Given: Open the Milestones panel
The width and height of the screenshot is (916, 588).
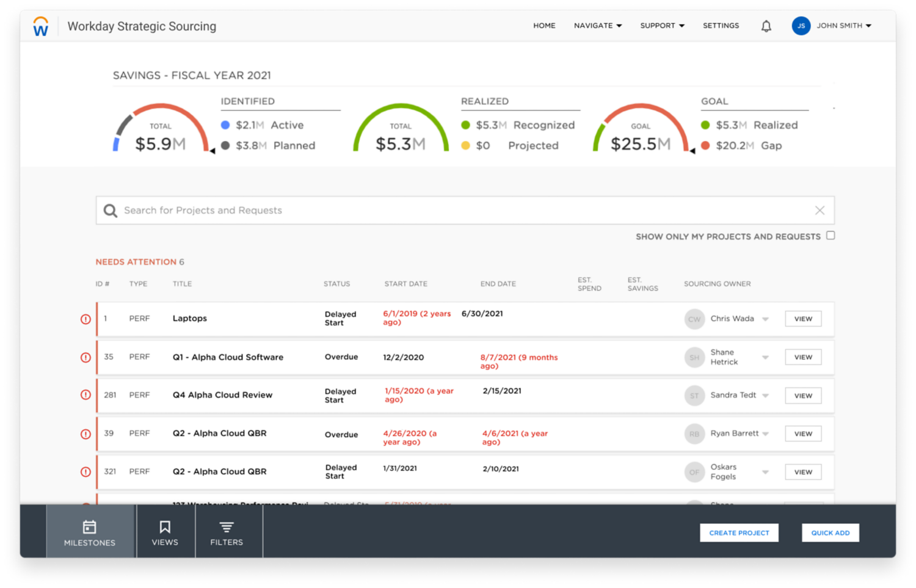Looking at the screenshot, I should click(x=89, y=532).
